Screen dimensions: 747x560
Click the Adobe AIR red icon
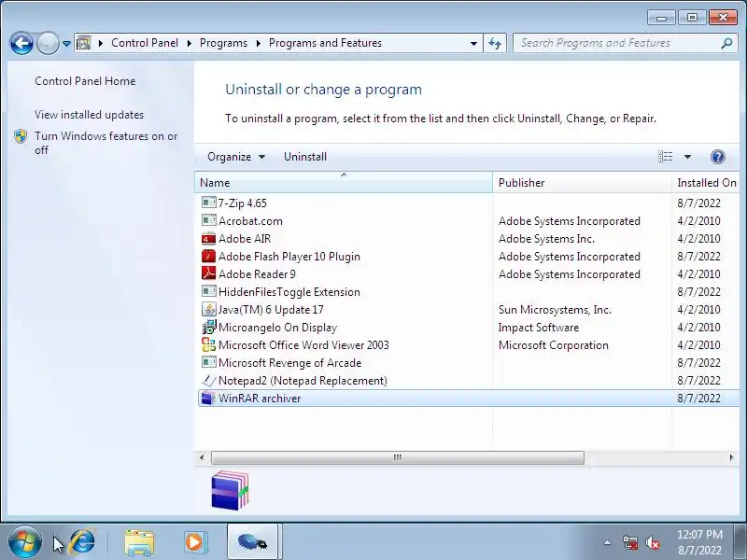[208, 238]
